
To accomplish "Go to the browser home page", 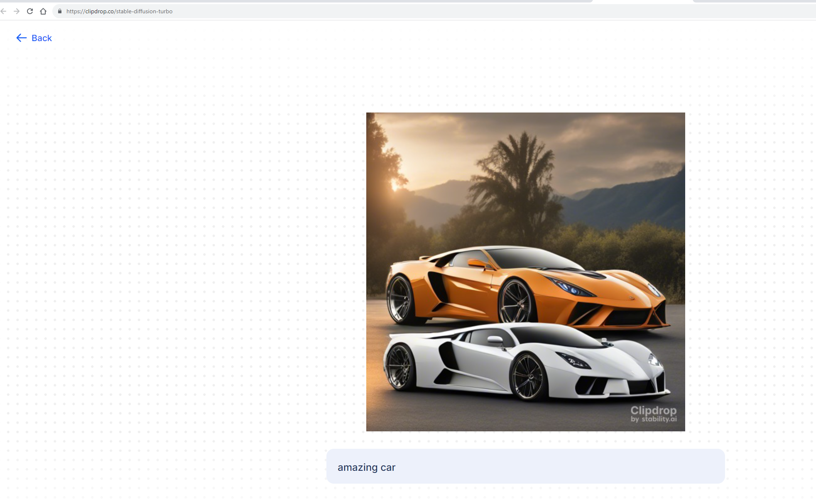I will [x=43, y=11].
